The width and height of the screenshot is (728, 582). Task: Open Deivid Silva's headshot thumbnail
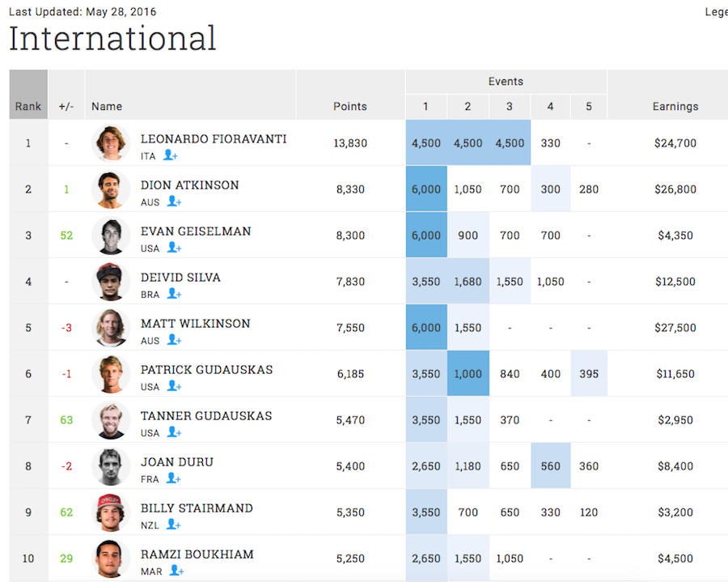point(111,282)
